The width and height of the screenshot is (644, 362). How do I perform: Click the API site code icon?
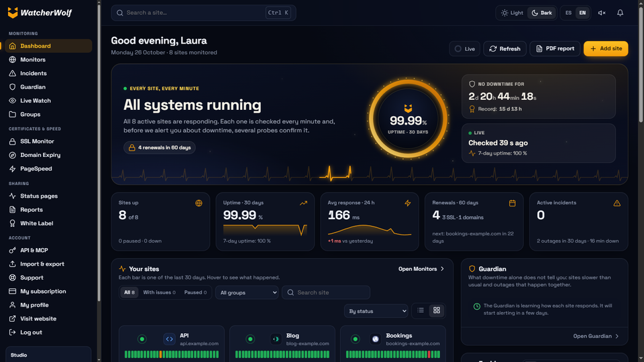[169, 339]
